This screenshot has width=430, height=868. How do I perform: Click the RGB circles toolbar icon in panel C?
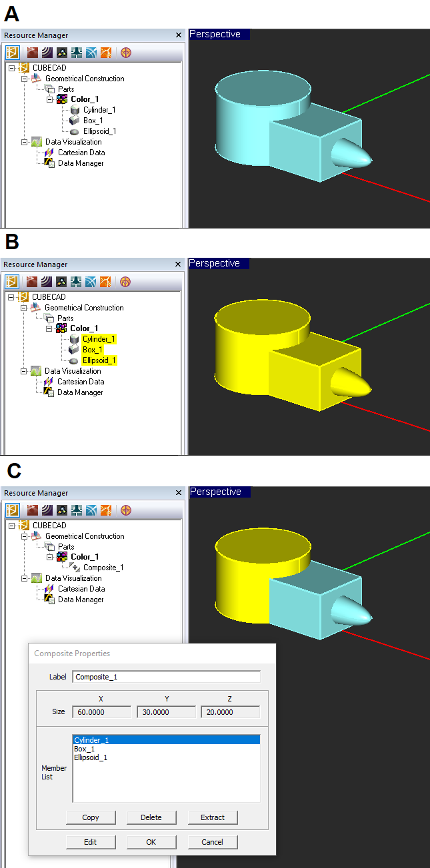click(62, 510)
